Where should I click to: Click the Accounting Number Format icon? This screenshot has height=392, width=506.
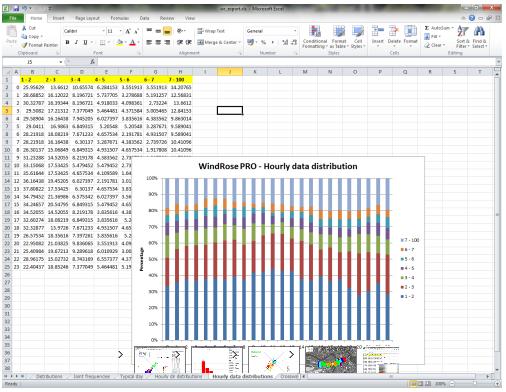coord(250,42)
